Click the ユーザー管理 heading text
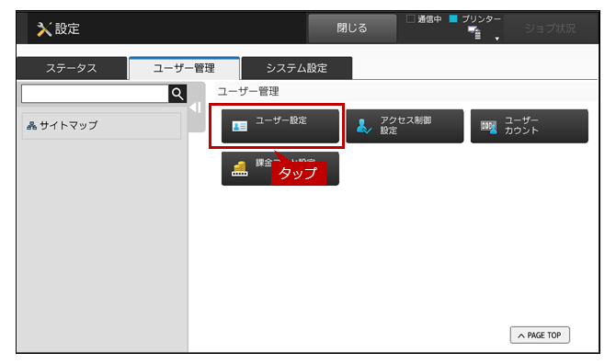Viewport: 616px width, 364px height. [x=248, y=92]
